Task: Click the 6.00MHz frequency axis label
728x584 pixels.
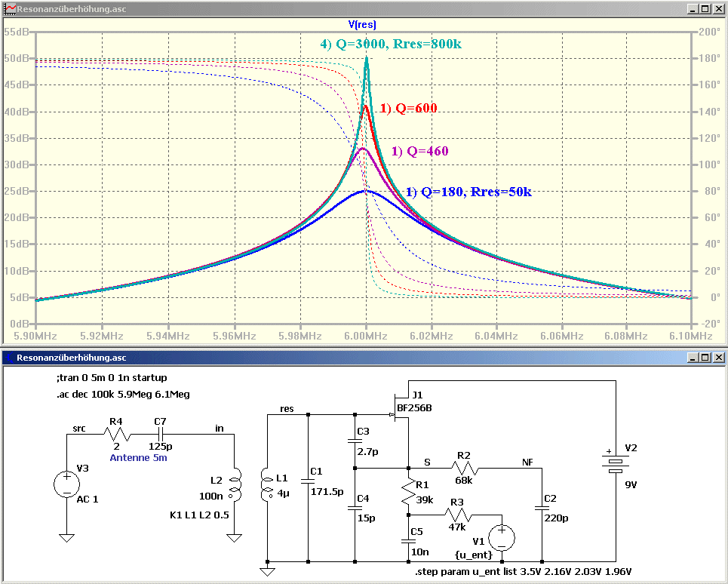Action: click(x=366, y=336)
